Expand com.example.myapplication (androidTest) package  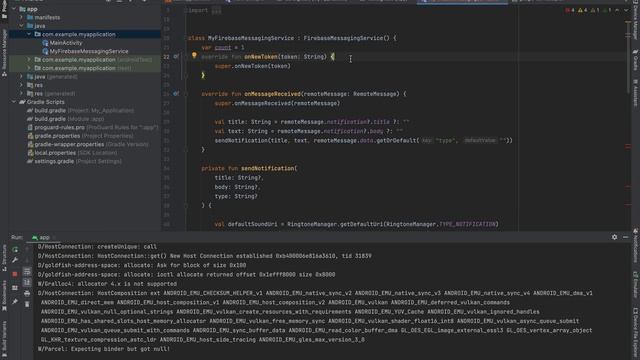[x=29, y=60]
